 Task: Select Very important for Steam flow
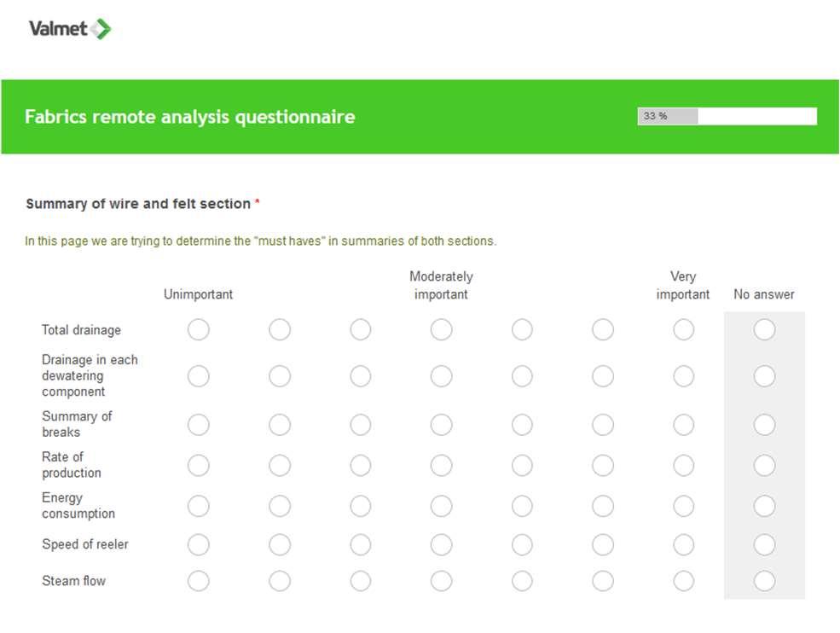tap(684, 581)
